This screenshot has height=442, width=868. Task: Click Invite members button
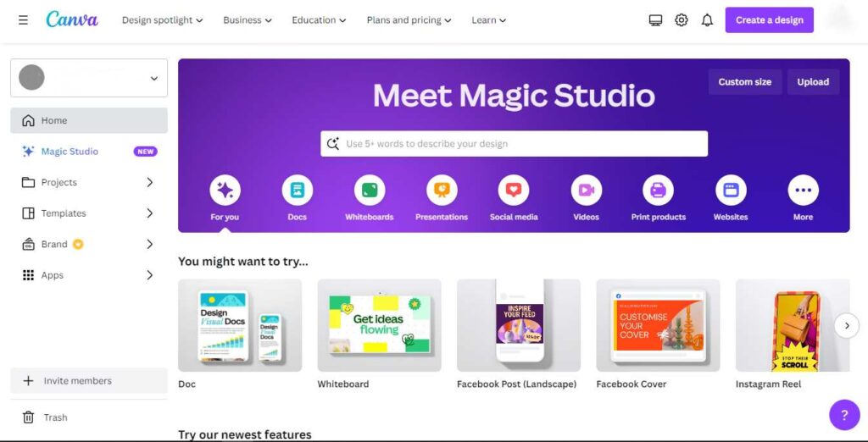pos(89,381)
